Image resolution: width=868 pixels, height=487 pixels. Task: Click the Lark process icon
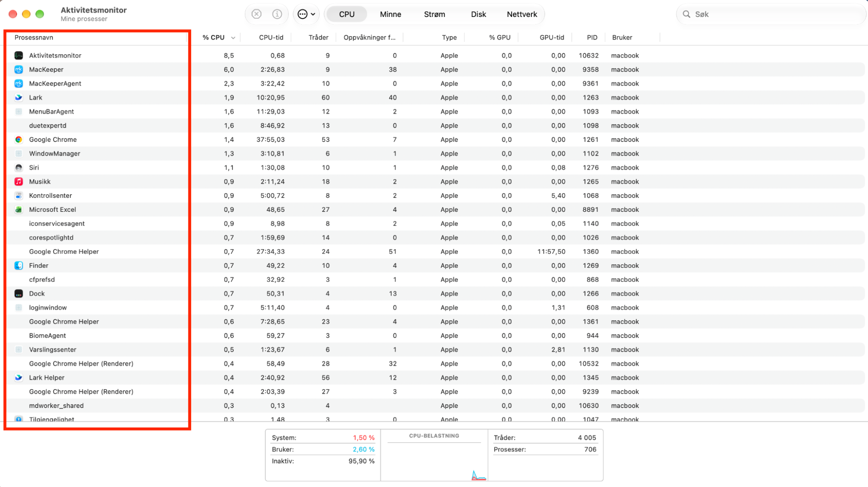19,98
